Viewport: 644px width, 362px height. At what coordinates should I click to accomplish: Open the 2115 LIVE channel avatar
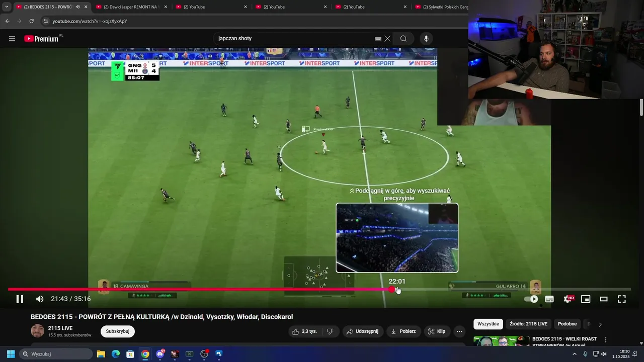click(x=38, y=331)
